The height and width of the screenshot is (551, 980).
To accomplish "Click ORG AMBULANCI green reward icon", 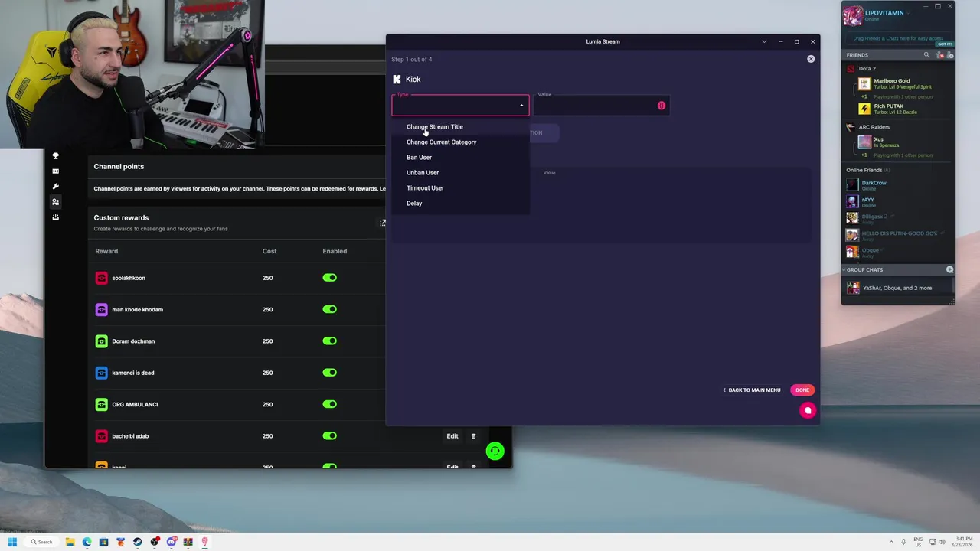I will click(x=101, y=404).
